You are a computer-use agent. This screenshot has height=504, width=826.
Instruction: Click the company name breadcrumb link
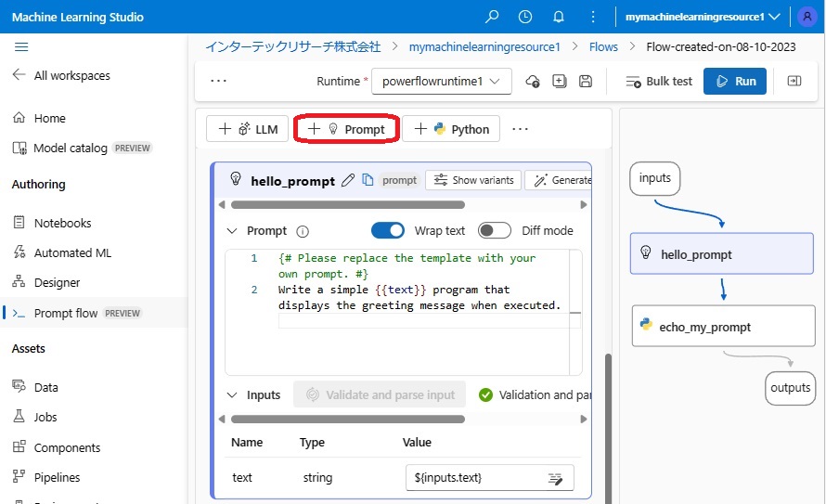coord(293,46)
